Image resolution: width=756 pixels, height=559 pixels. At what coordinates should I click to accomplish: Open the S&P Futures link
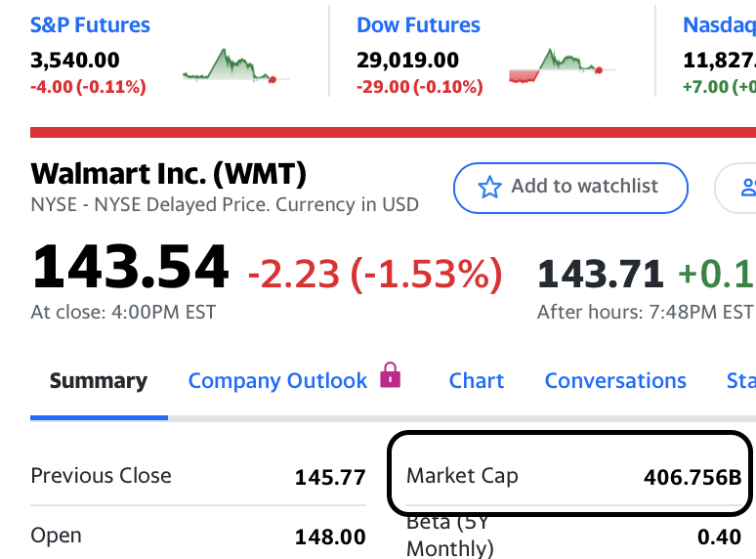pos(90,25)
